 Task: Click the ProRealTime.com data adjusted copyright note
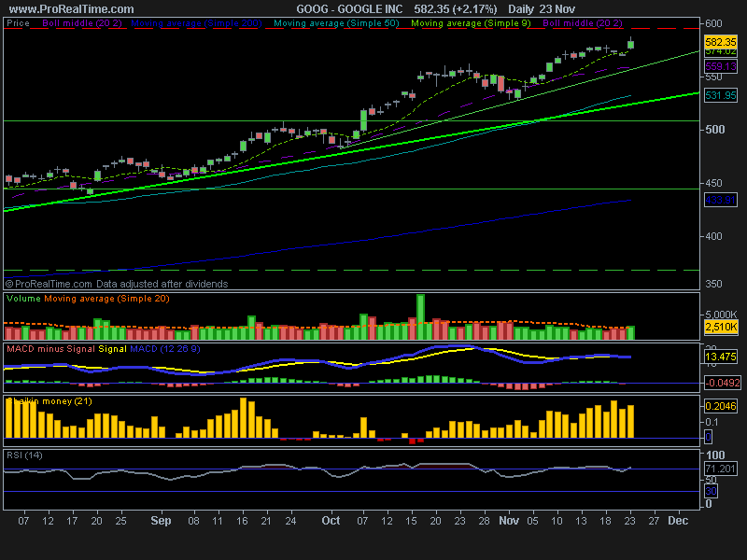[117, 284]
